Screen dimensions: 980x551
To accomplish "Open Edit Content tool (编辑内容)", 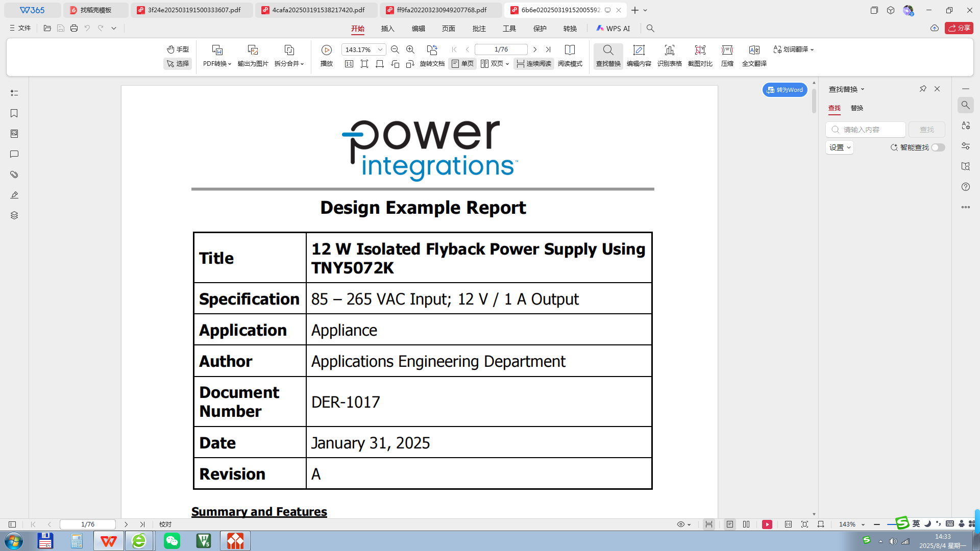I will click(639, 56).
